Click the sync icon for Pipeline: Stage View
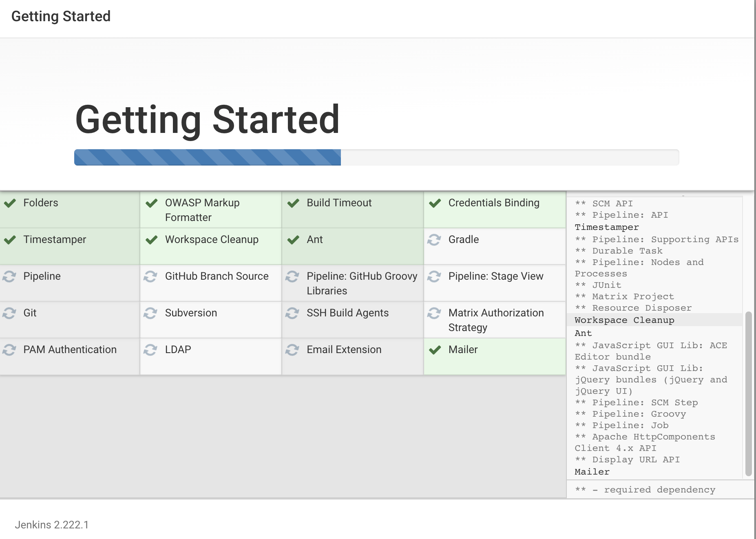756x539 pixels. [434, 276]
